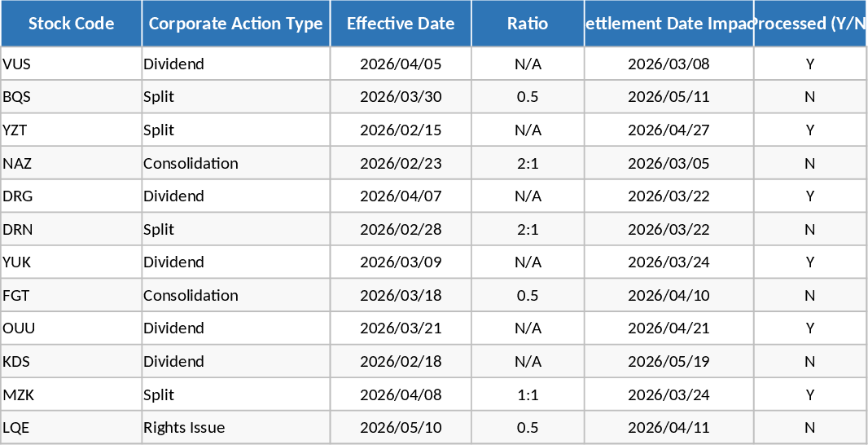This screenshot has height=445, width=868.
Task: Select the VUS stock code cell
Action: 72,64
